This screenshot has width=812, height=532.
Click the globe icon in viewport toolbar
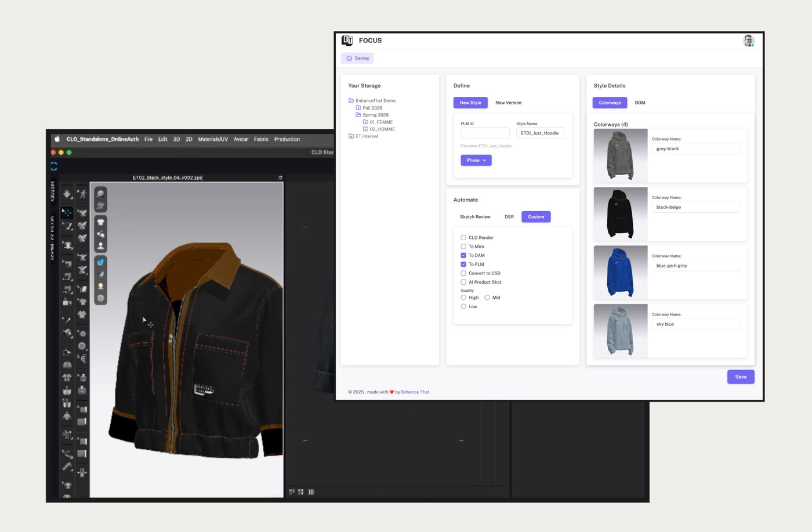point(100,298)
